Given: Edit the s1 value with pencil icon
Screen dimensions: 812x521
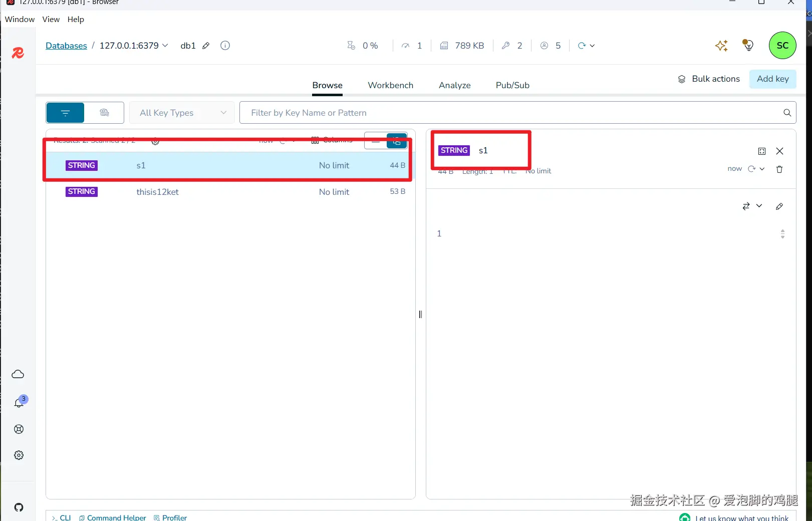Looking at the screenshot, I should coord(779,206).
